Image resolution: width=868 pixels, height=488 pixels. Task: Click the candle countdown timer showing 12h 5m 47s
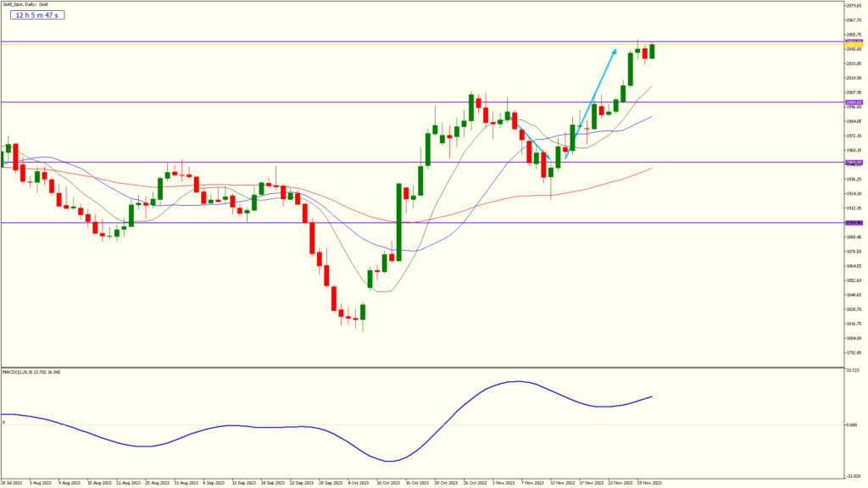coord(37,14)
